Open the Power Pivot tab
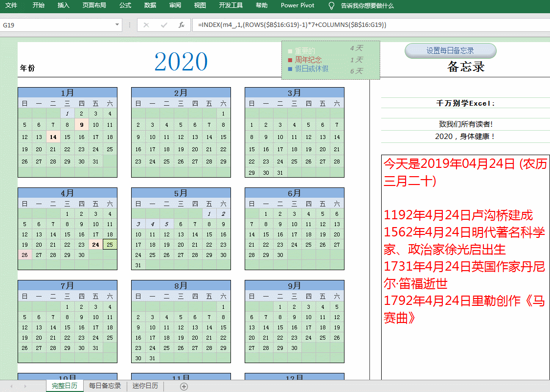Screen dimensions: 550x392 [x=298, y=5]
